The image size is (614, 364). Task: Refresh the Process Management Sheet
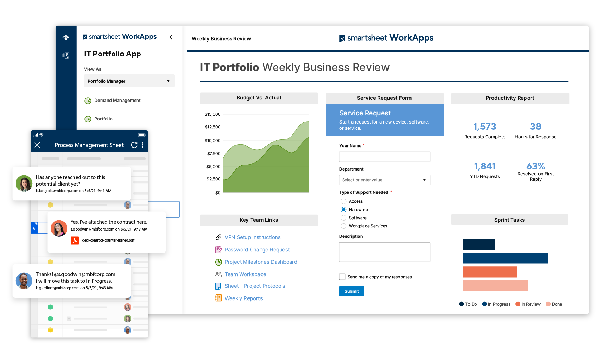(134, 145)
